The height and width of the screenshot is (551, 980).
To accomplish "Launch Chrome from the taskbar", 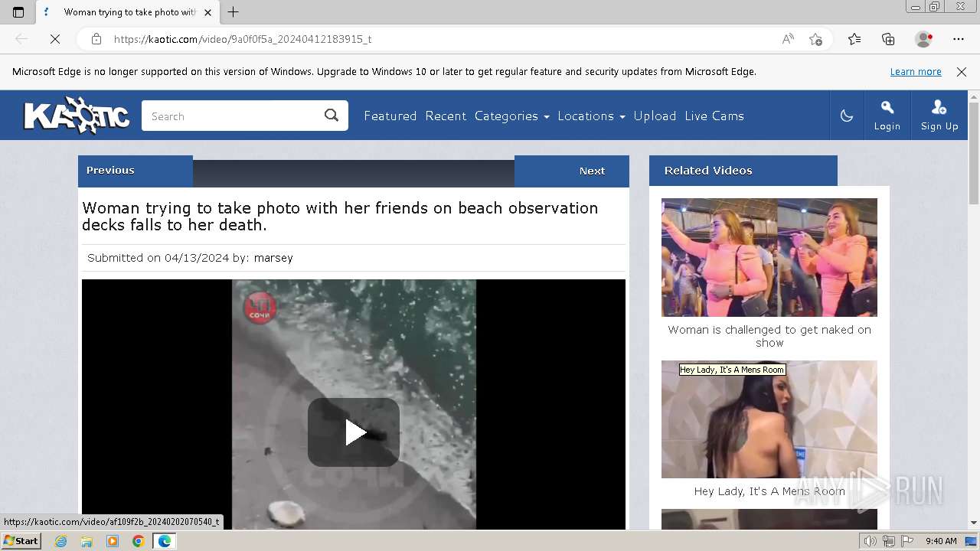I will coord(138,541).
